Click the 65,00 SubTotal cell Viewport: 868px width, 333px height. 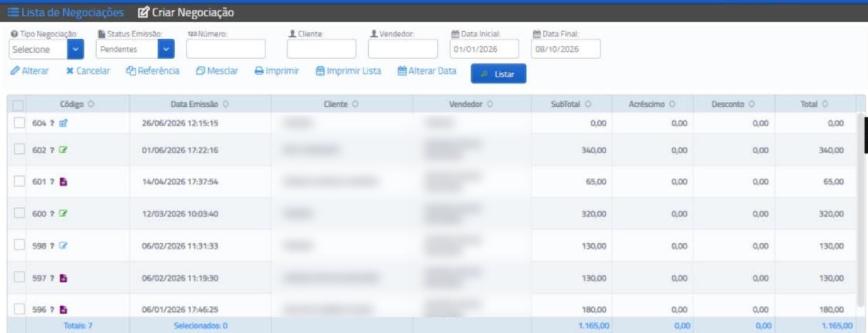coord(596,182)
